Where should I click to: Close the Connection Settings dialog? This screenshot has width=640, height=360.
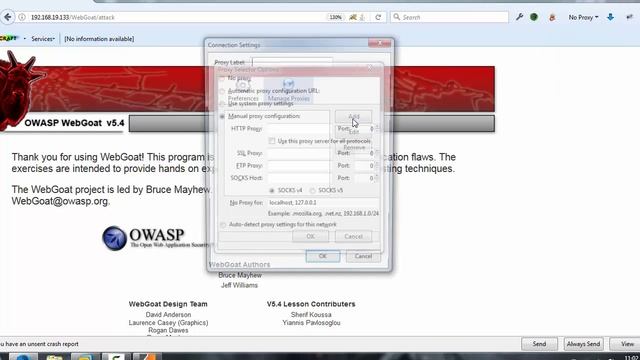(x=380, y=43)
